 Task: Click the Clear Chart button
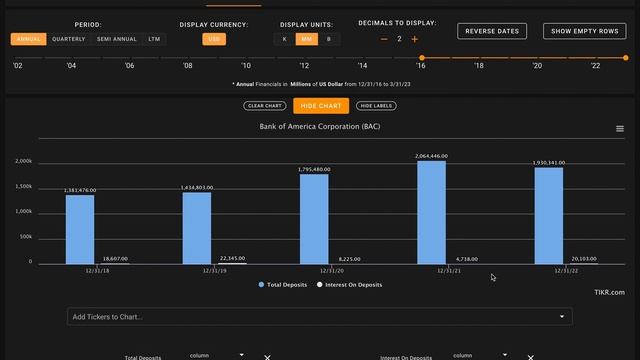(x=264, y=106)
